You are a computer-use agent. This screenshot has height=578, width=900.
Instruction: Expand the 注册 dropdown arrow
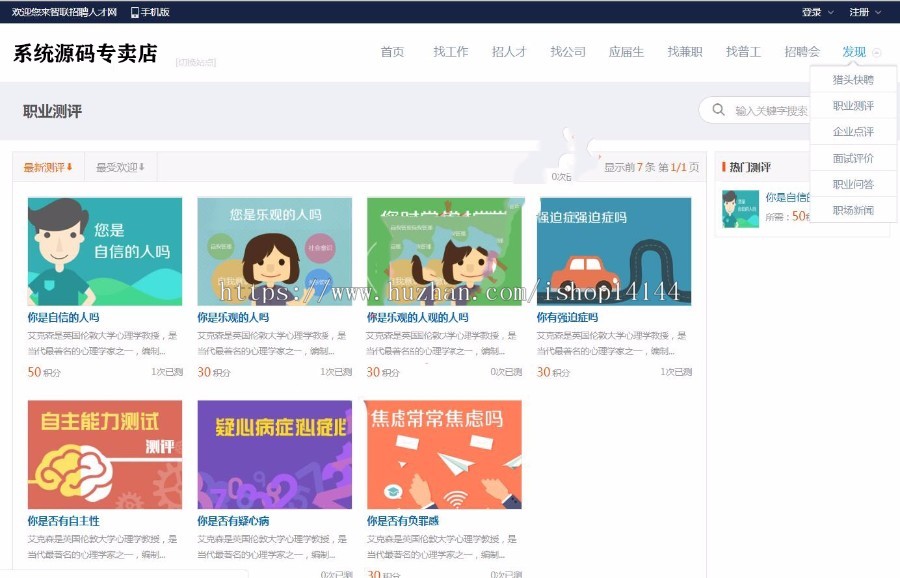878,12
